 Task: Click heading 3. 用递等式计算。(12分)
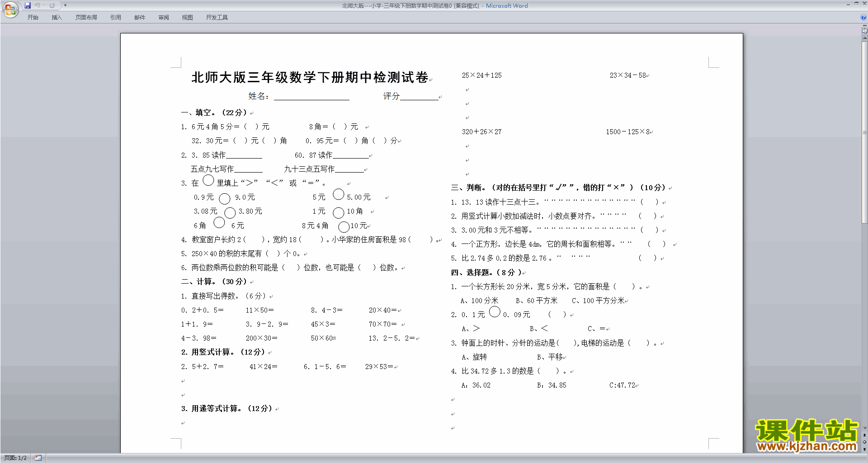[x=227, y=408]
